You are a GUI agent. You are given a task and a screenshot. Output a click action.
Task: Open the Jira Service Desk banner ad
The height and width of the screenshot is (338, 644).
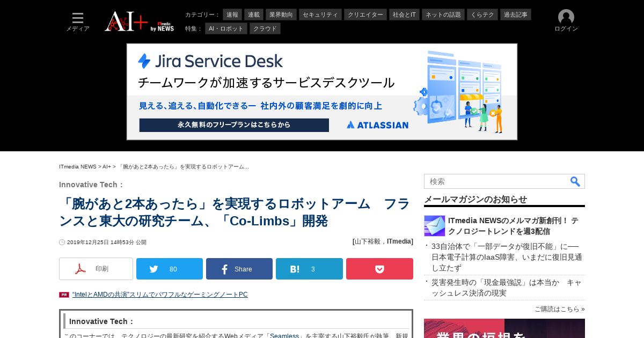(x=322, y=92)
